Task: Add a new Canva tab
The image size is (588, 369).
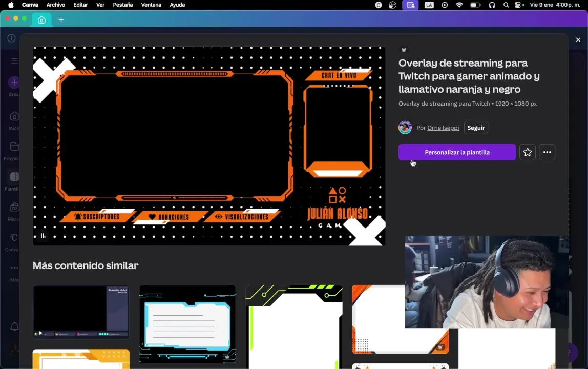Action: [61, 20]
